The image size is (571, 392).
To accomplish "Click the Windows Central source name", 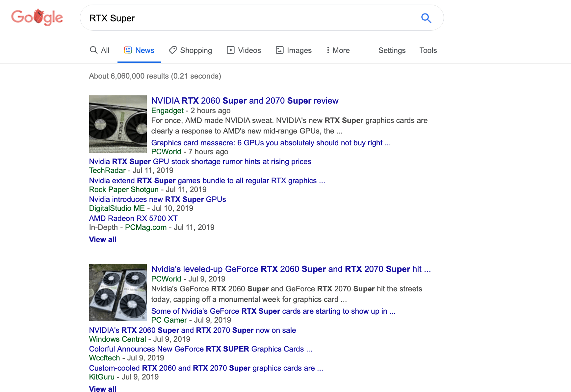I will tap(117, 339).
